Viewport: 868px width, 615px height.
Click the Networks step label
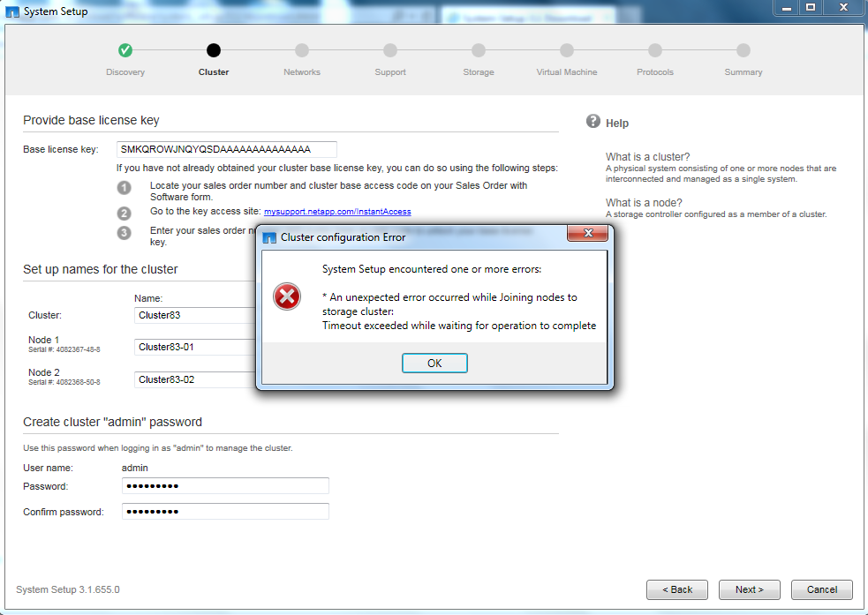click(x=302, y=71)
